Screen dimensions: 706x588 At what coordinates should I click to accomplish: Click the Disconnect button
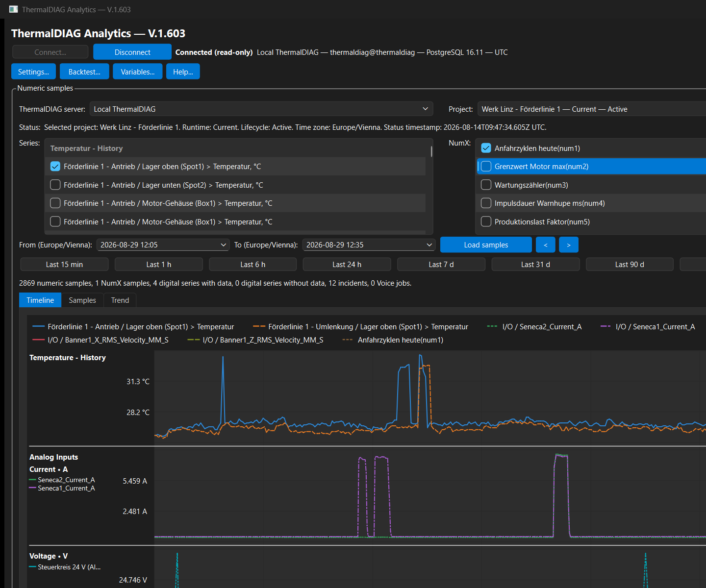coord(132,52)
